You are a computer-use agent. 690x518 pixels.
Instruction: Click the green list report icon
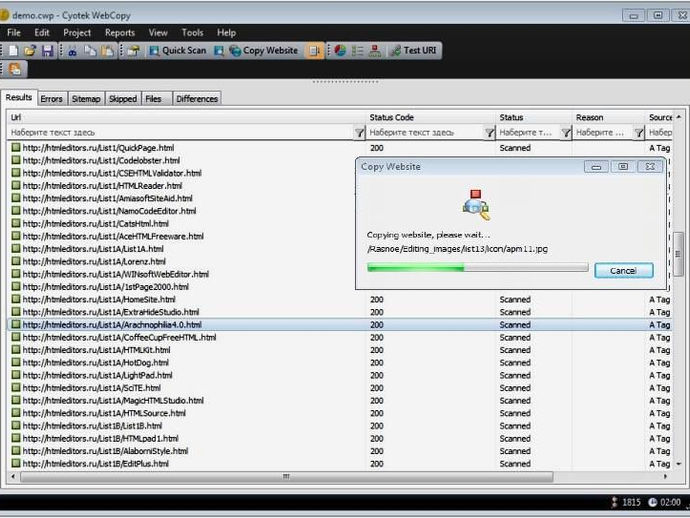click(x=357, y=51)
